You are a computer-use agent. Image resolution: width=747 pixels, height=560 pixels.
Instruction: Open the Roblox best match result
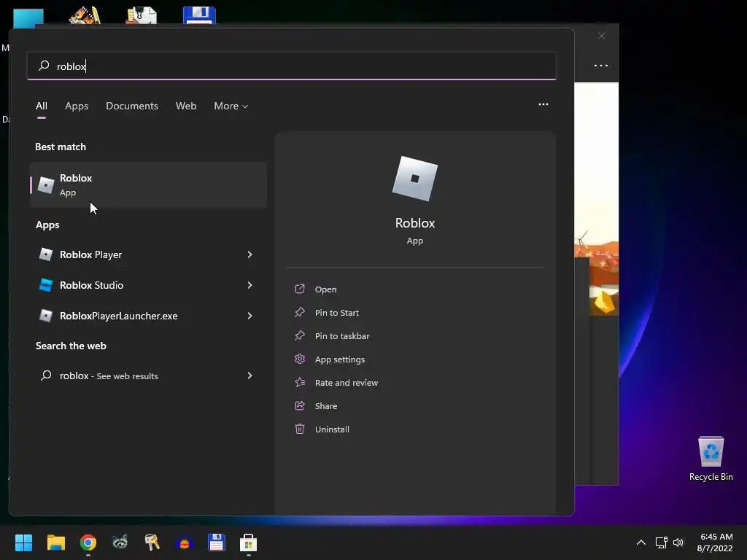pos(148,184)
